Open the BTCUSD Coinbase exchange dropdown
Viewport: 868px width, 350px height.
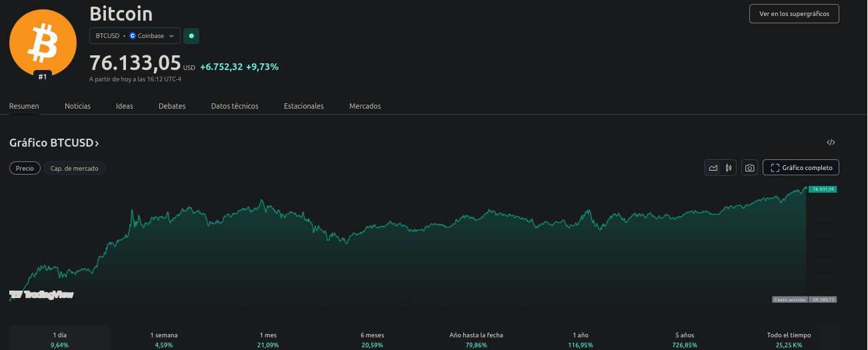135,36
